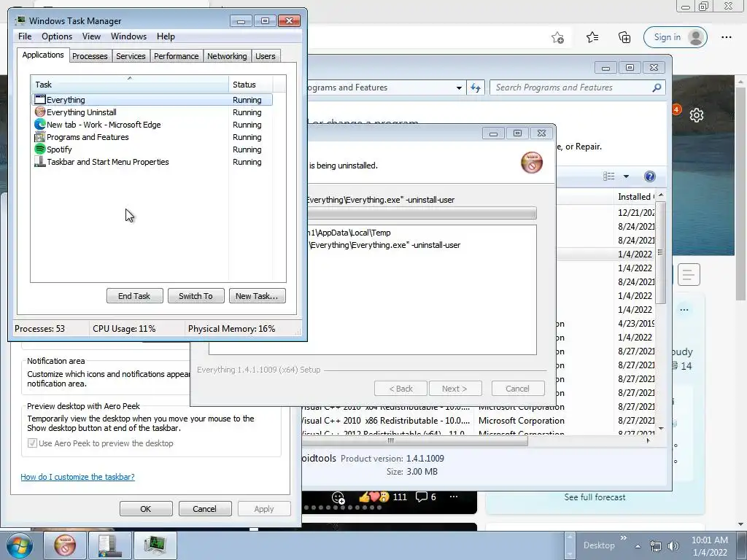Click the Installed On column header

pos(635,197)
